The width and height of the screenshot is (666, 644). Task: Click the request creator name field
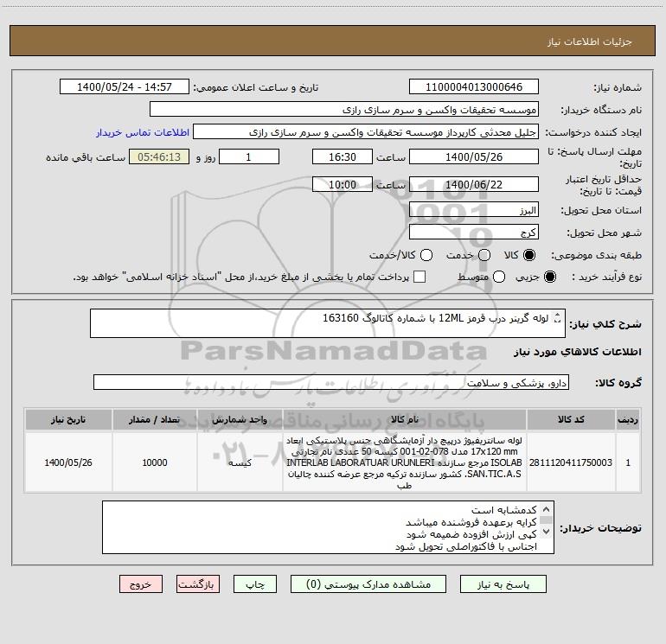(x=366, y=131)
